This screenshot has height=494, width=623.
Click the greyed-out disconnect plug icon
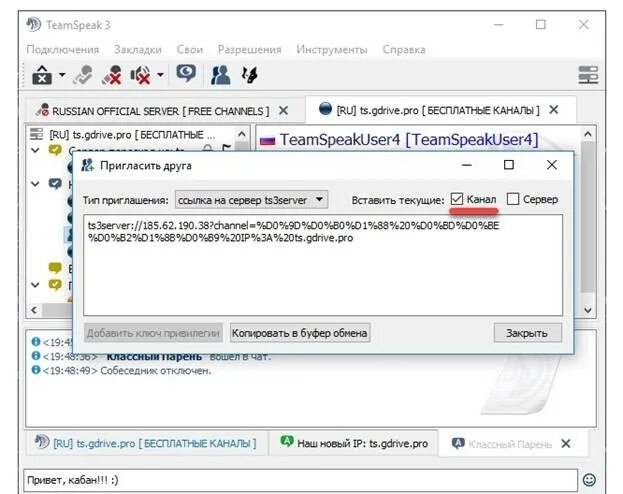[83, 75]
